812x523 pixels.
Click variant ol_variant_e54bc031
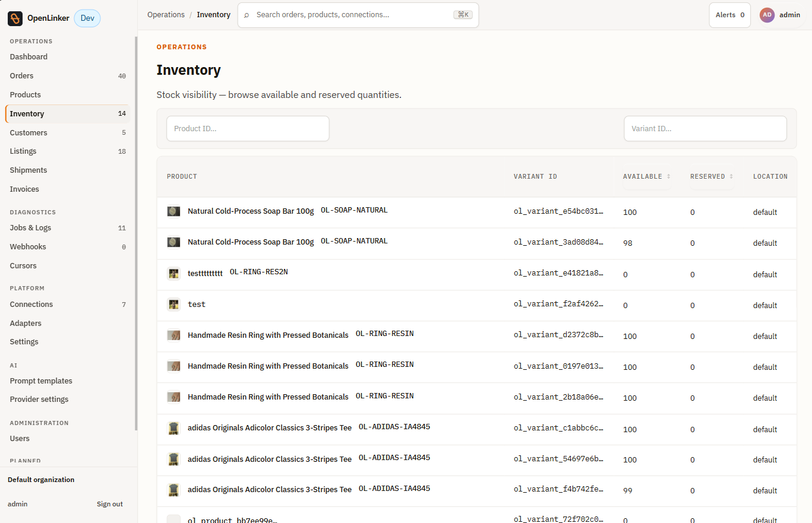558,212
